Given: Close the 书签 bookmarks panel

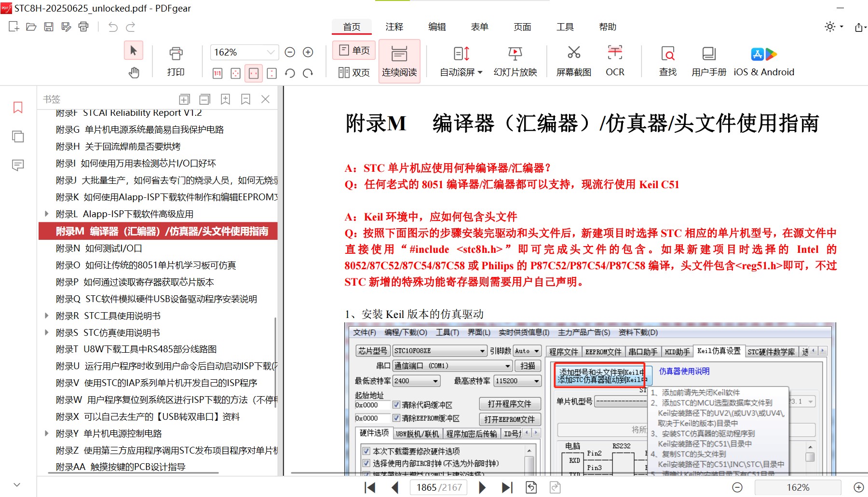Looking at the screenshot, I should click(x=265, y=99).
